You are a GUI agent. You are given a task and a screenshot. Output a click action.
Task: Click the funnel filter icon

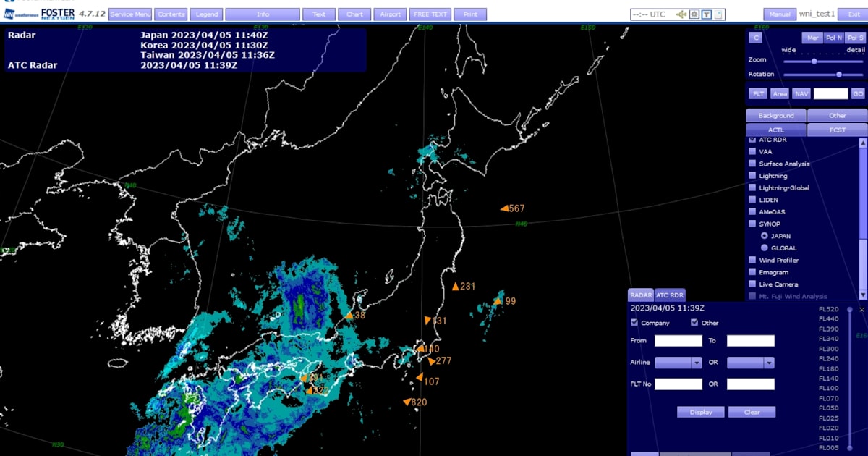click(707, 14)
